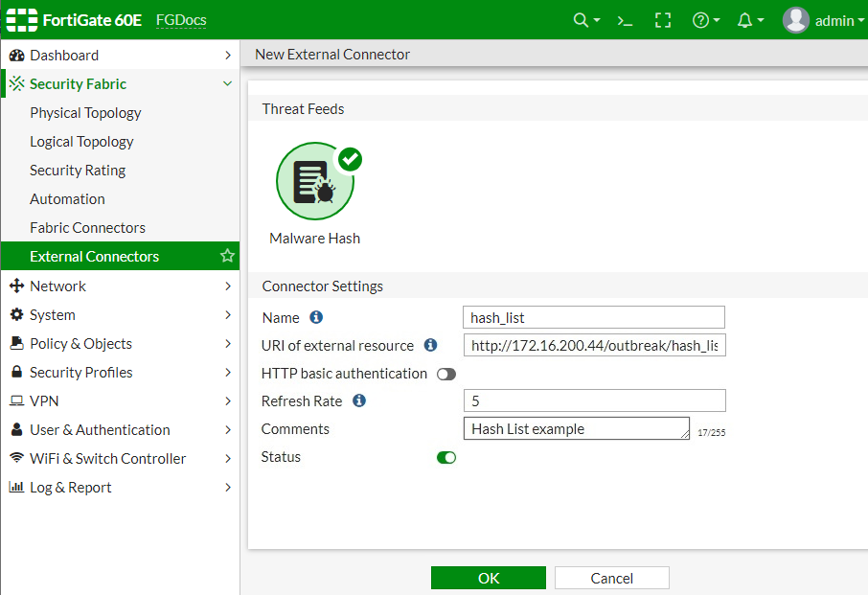Go to Fabric Connectors menu item
The height and width of the screenshot is (595, 868).
[87, 227]
